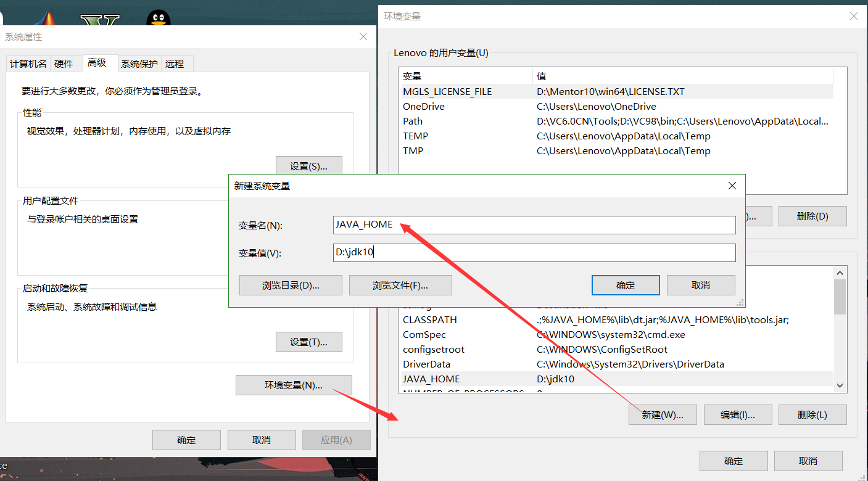Open the MATLAB desktop icon
The width and height of the screenshot is (868, 481).
tap(46, 18)
